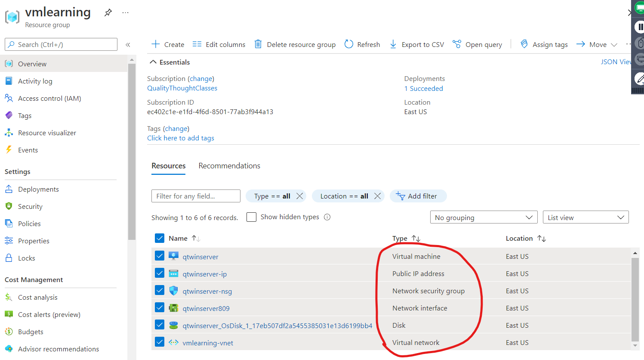Sort by the Location column
Viewport: 644px width, 360px height.
[x=526, y=238]
